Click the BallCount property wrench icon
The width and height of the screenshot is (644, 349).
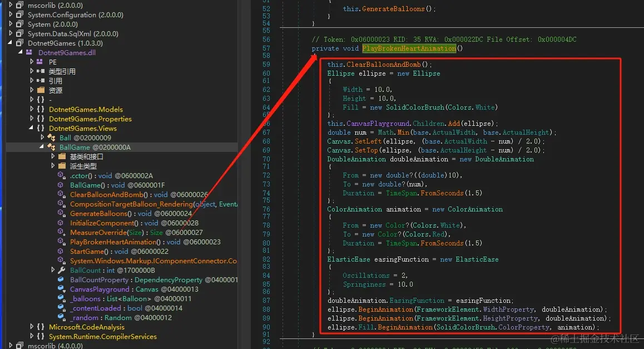[x=62, y=270]
